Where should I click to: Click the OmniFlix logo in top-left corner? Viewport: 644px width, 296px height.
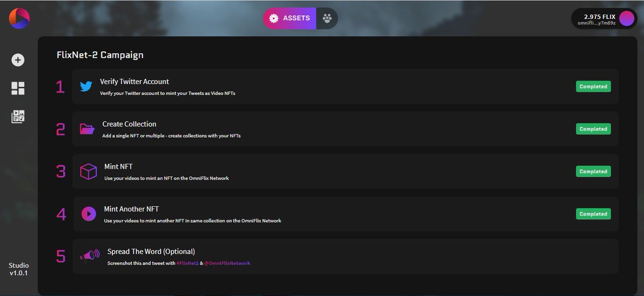coord(19,19)
